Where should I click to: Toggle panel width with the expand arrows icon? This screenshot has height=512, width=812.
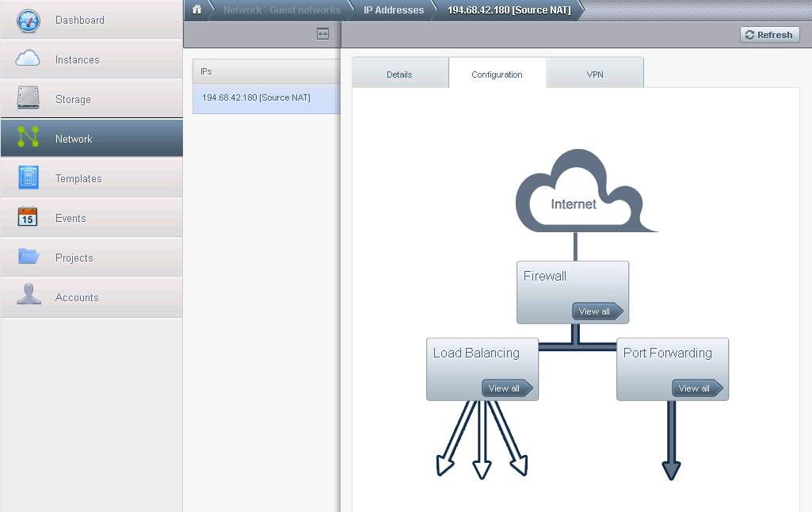click(x=322, y=34)
